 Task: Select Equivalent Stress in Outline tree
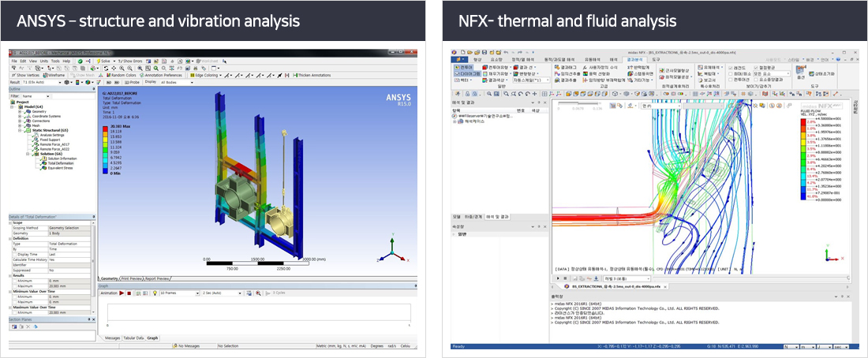tap(58, 168)
